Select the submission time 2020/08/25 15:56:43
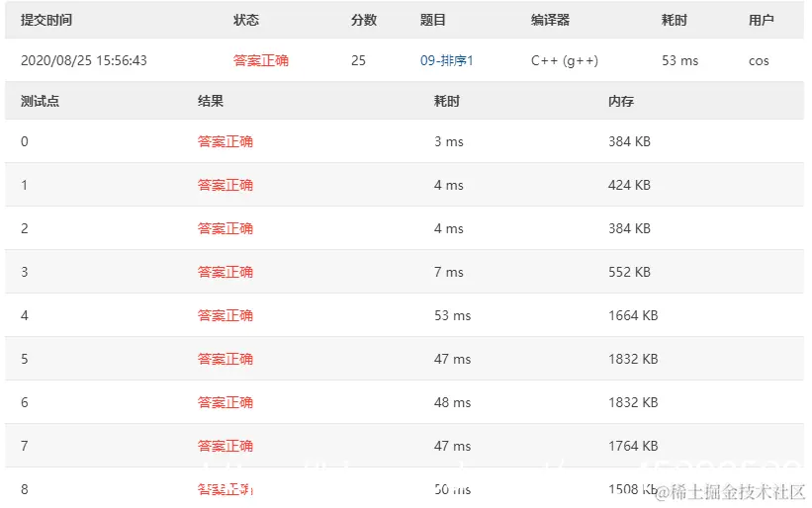 click(x=84, y=60)
